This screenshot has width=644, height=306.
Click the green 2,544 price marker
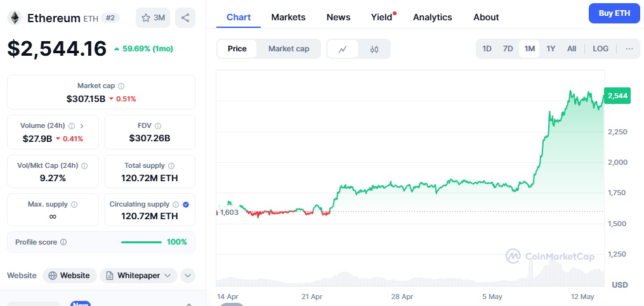click(x=617, y=96)
